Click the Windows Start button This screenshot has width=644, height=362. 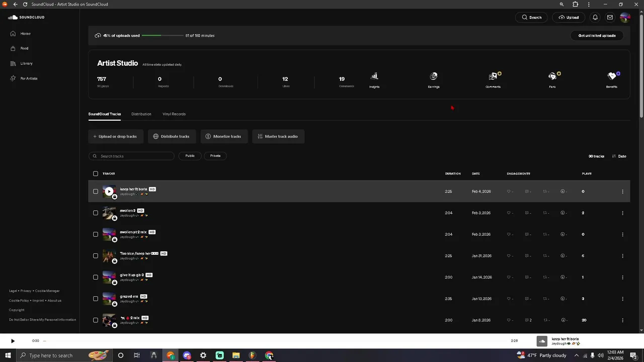coord(8,355)
